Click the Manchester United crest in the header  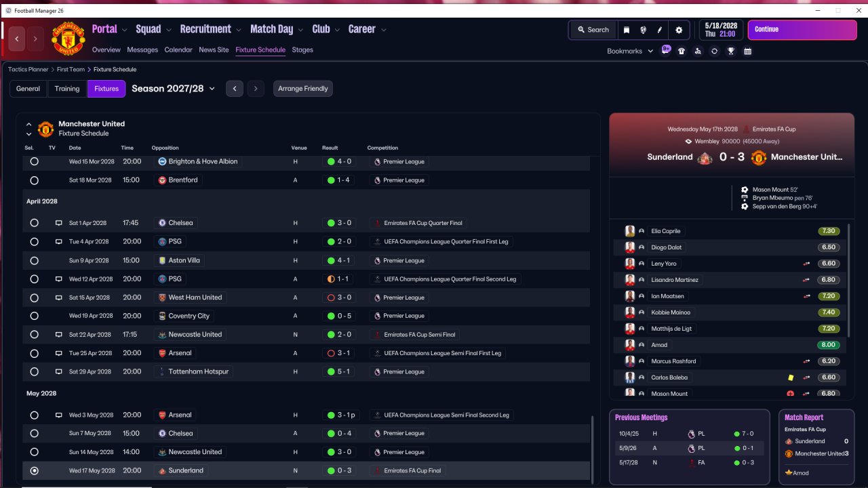coord(68,39)
